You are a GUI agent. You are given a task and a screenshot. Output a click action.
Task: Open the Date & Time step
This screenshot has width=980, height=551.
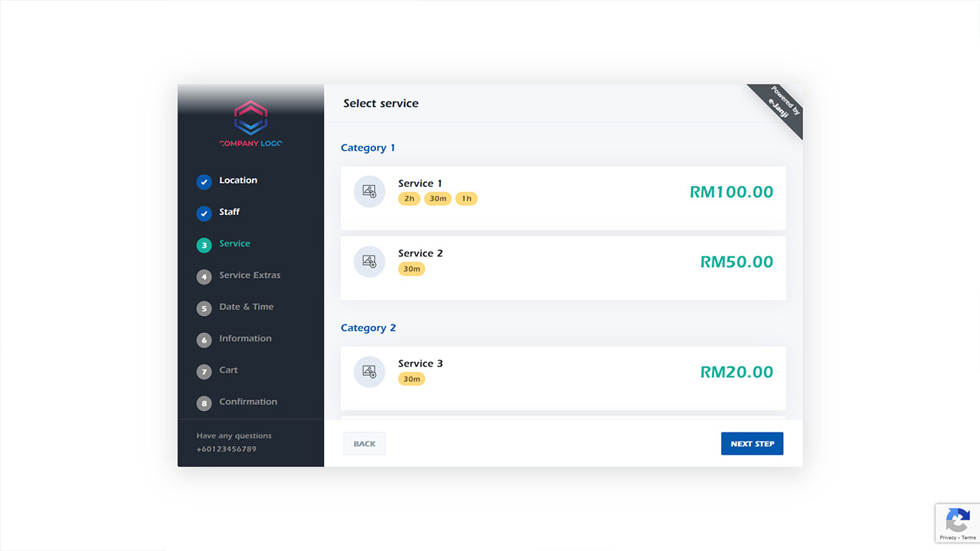click(246, 307)
